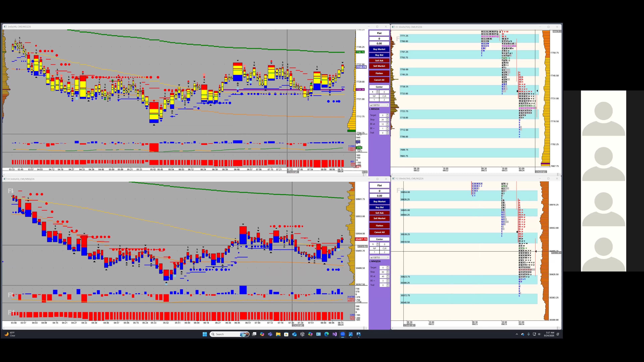Open Microsoft Store from the taskbar
Viewport: 644px width, 362px height.
coord(286,334)
